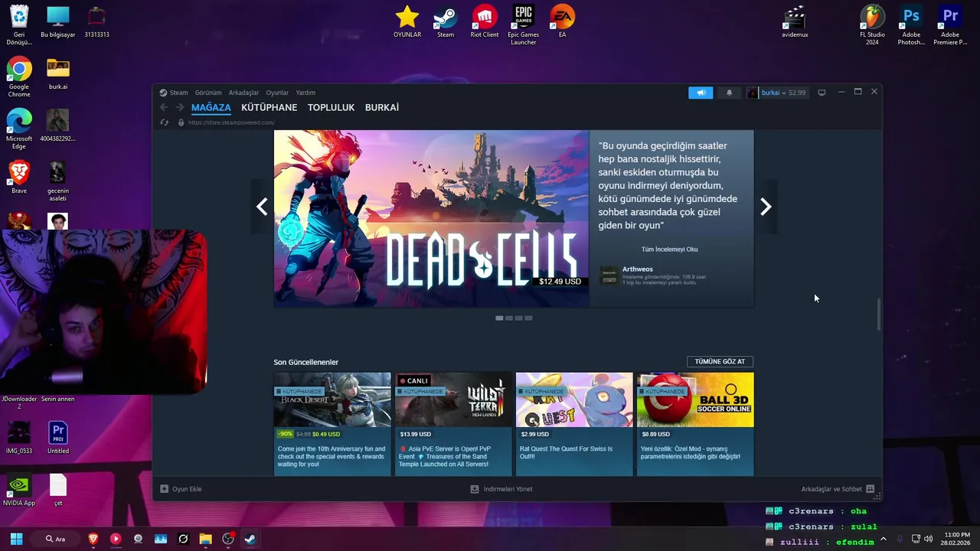Open the OYUNLAR star desktop shortcut
This screenshot has width=980, height=551.
407,21
